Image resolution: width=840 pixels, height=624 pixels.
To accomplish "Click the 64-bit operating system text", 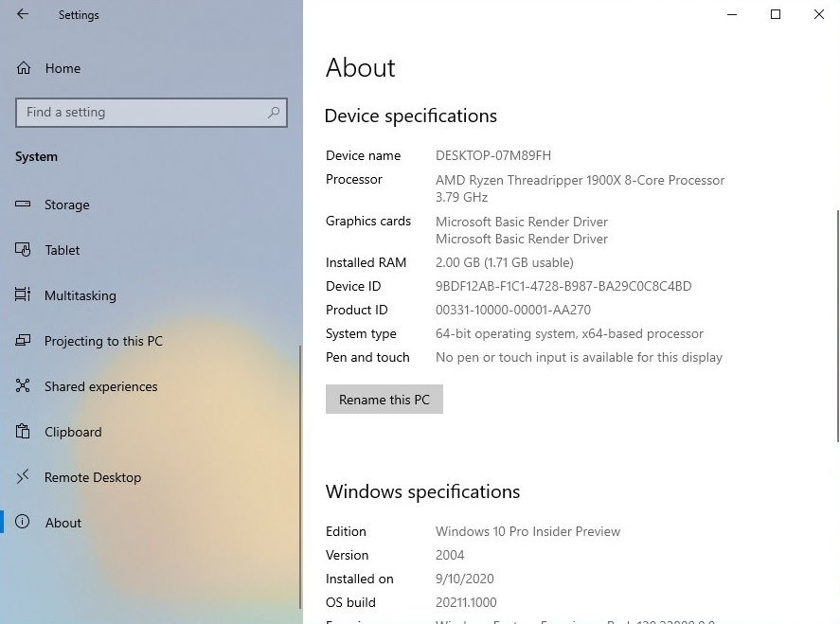I will point(569,333).
